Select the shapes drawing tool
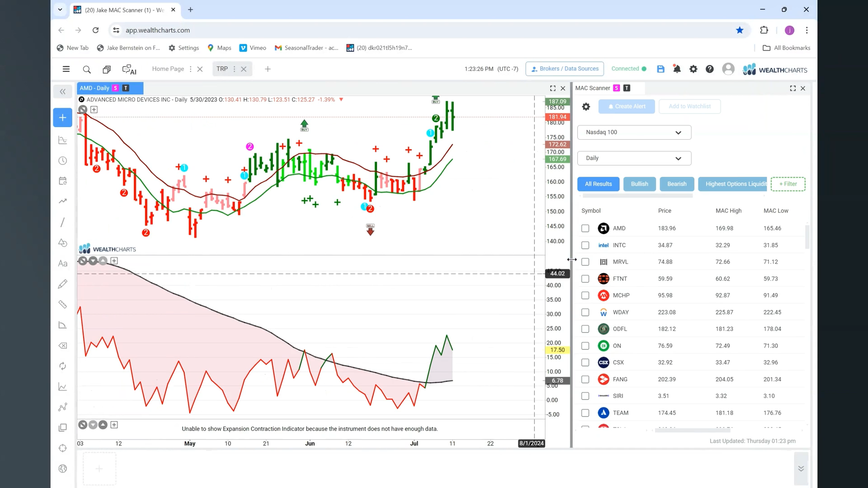Image resolution: width=868 pixels, height=488 pixels. point(63,243)
